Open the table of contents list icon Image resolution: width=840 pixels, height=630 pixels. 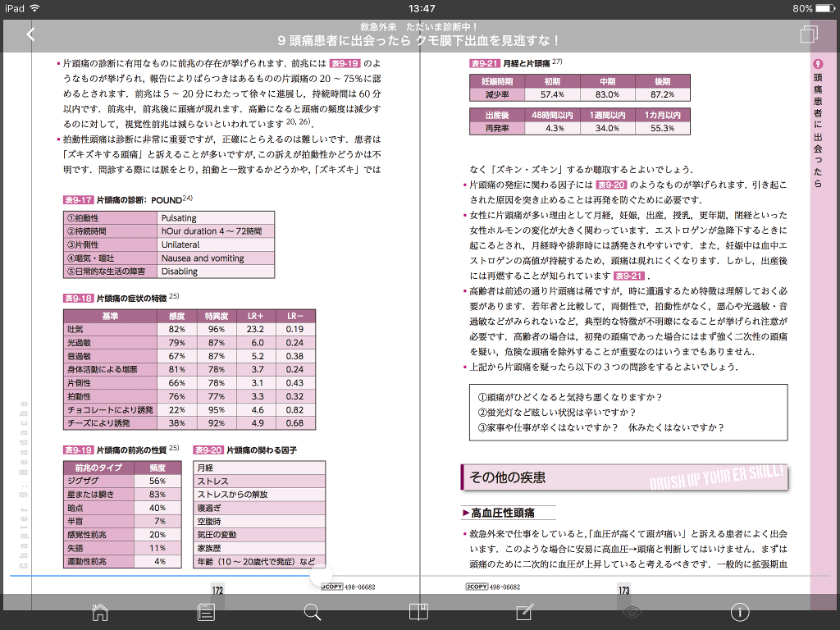(206, 612)
